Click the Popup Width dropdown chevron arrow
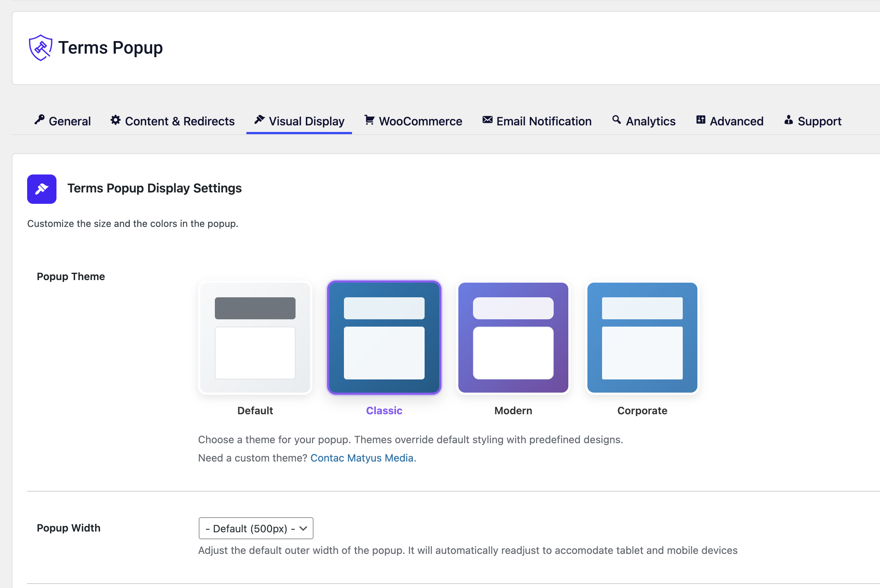The image size is (880, 588). pyautogui.click(x=304, y=528)
